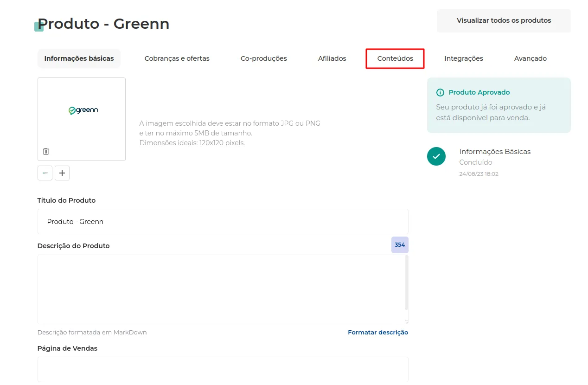Viewport: 588px width, 385px height.
Task: Click the teal square beside the page title
Action: (x=39, y=26)
